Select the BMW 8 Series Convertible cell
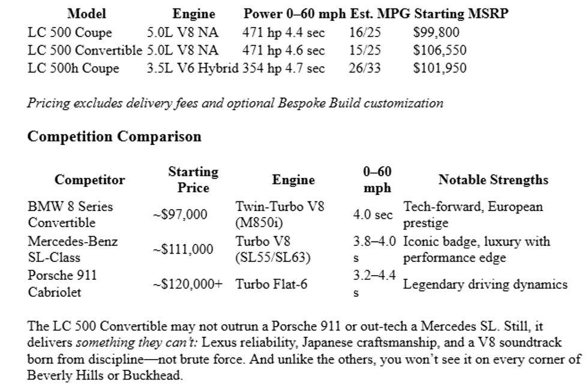This screenshot has width=588, height=389. [70, 215]
